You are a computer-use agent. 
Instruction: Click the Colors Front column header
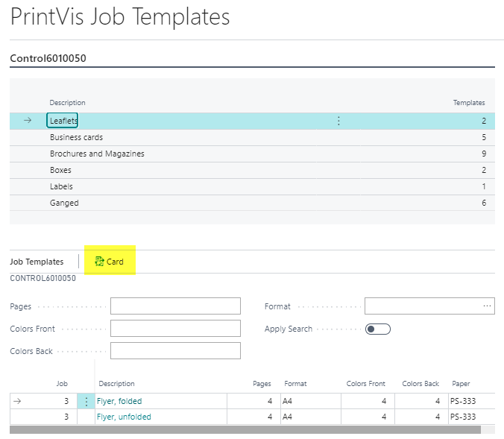(366, 383)
